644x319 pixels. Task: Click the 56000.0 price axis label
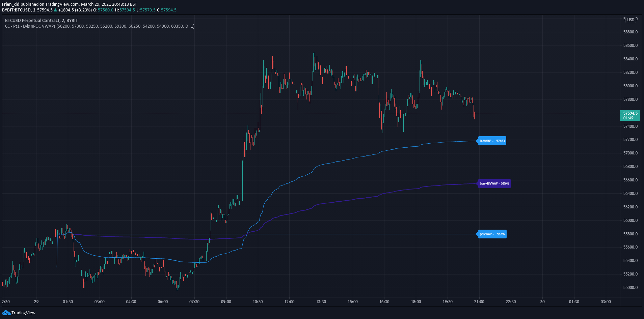(x=630, y=221)
